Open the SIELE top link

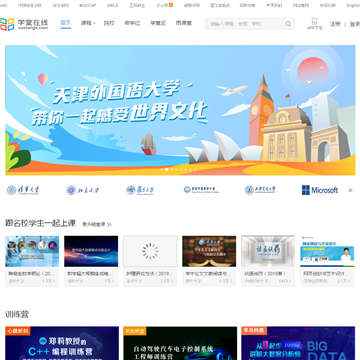pos(113,5)
